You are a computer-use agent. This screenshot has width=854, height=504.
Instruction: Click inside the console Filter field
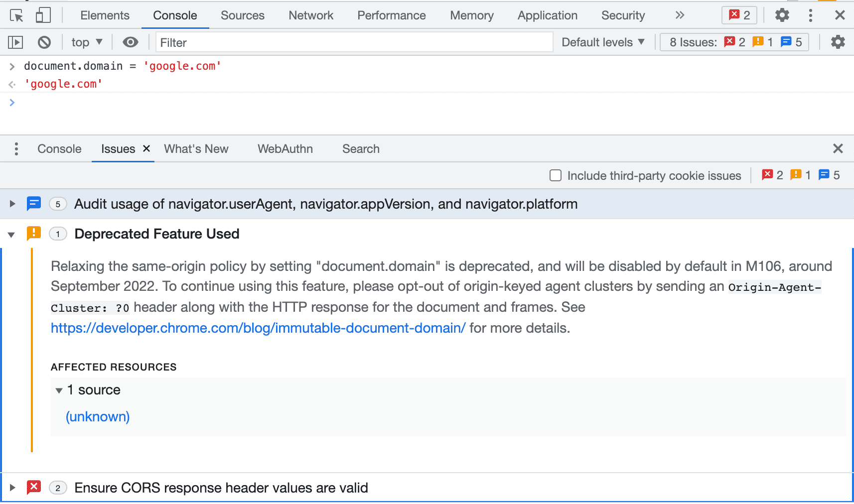pos(349,42)
